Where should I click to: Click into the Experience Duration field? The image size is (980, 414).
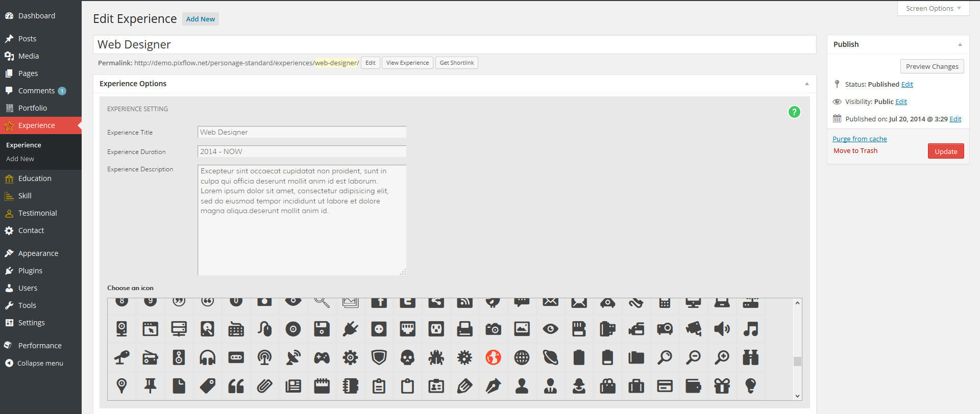[x=302, y=151]
